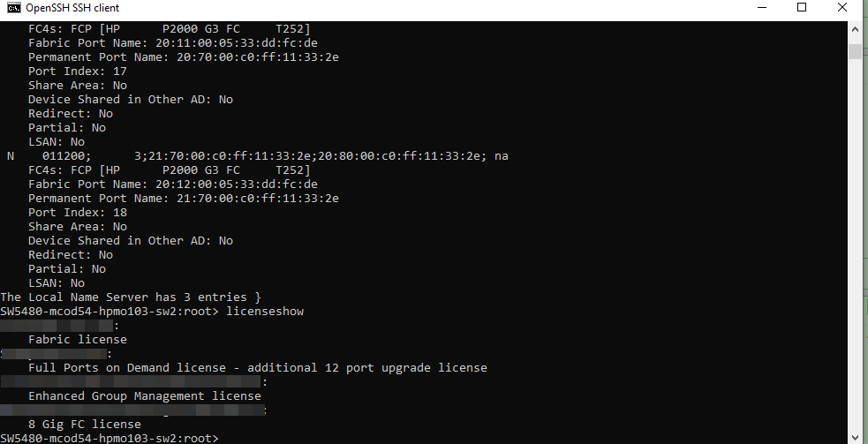Click the Fabric Port Name 20:11:00:05:33:dd:fc:de line
The width and height of the screenshot is (868, 444).
[173, 42]
